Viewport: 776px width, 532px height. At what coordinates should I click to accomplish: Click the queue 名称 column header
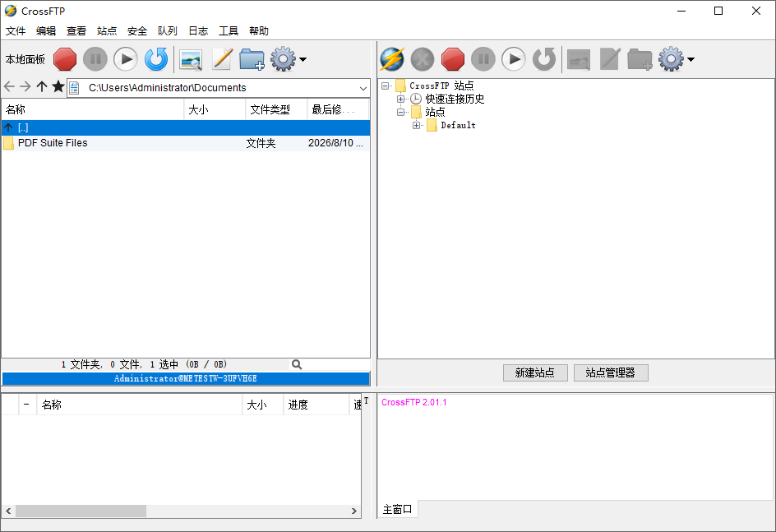coord(139,405)
